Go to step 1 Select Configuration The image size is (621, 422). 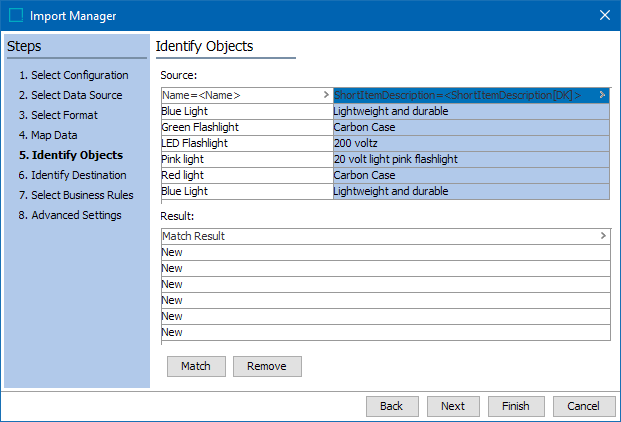74,75
